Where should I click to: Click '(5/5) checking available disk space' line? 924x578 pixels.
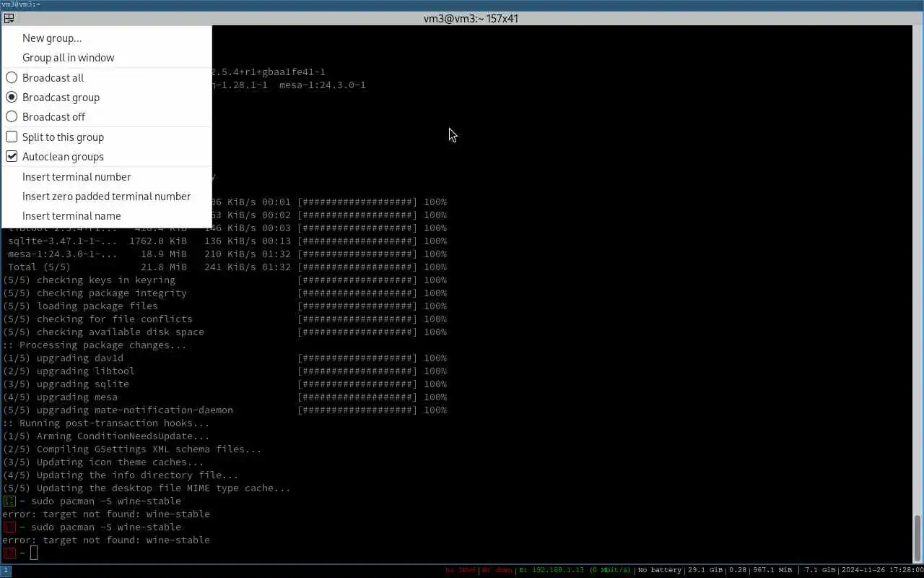(103, 332)
